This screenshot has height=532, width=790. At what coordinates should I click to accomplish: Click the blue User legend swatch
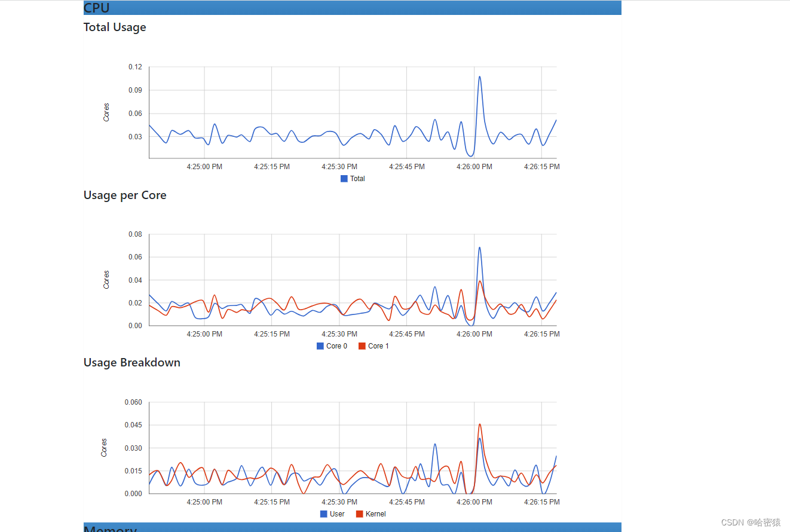(324, 514)
